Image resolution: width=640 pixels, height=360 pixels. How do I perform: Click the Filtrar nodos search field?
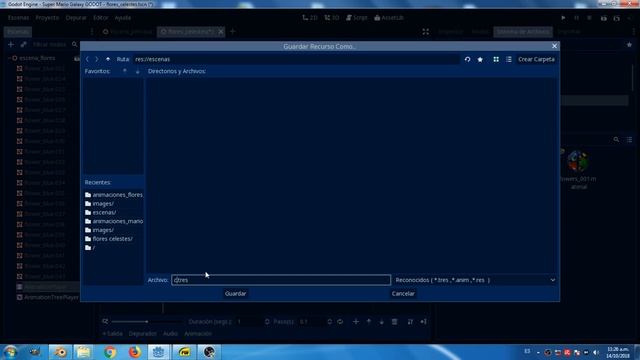click(x=50, y=44)
